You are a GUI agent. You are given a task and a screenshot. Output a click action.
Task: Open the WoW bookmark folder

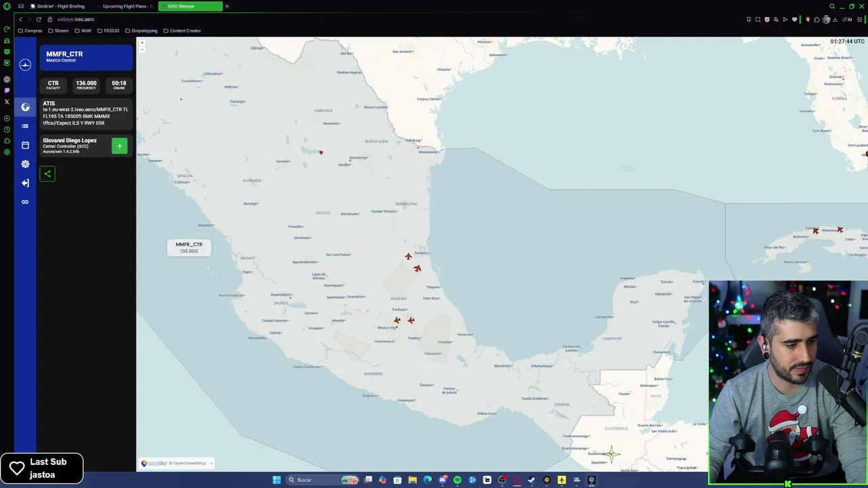83,30
